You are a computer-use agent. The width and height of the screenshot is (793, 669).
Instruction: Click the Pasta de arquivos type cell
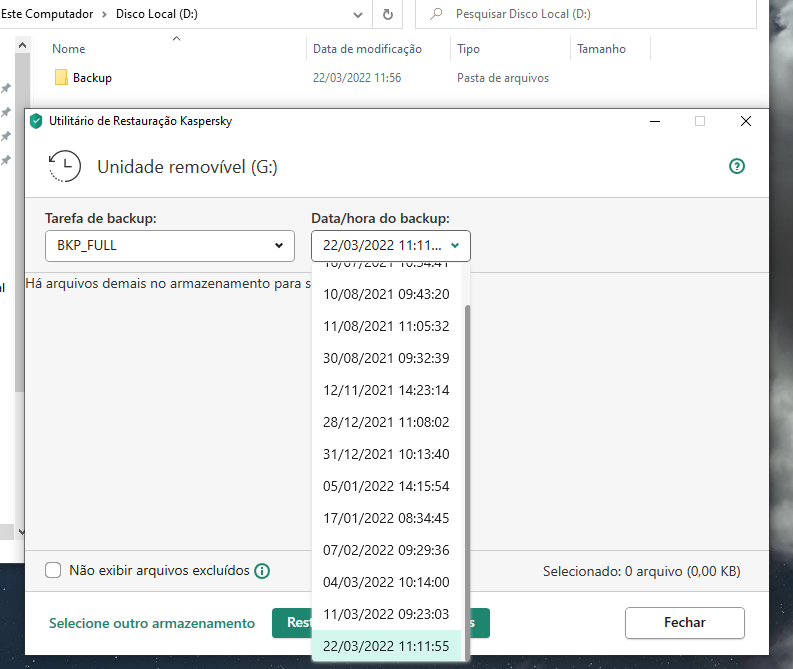(503, 78)
